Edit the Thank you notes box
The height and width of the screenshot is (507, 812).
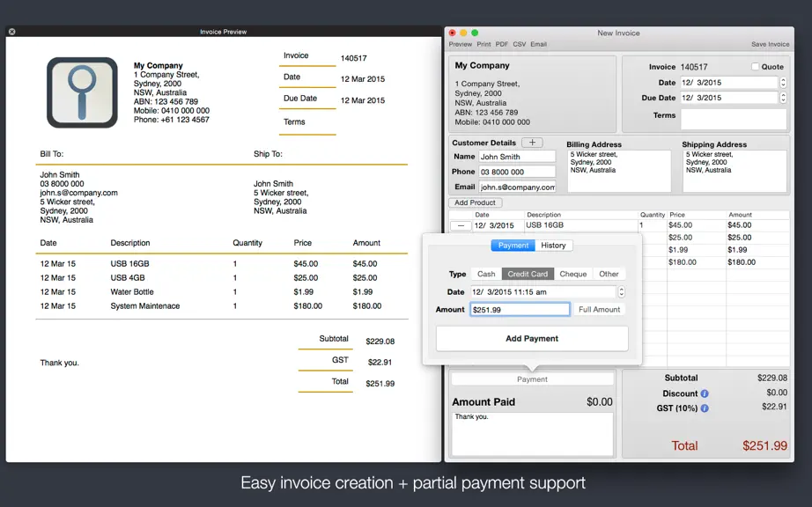(x=532, y=434)
